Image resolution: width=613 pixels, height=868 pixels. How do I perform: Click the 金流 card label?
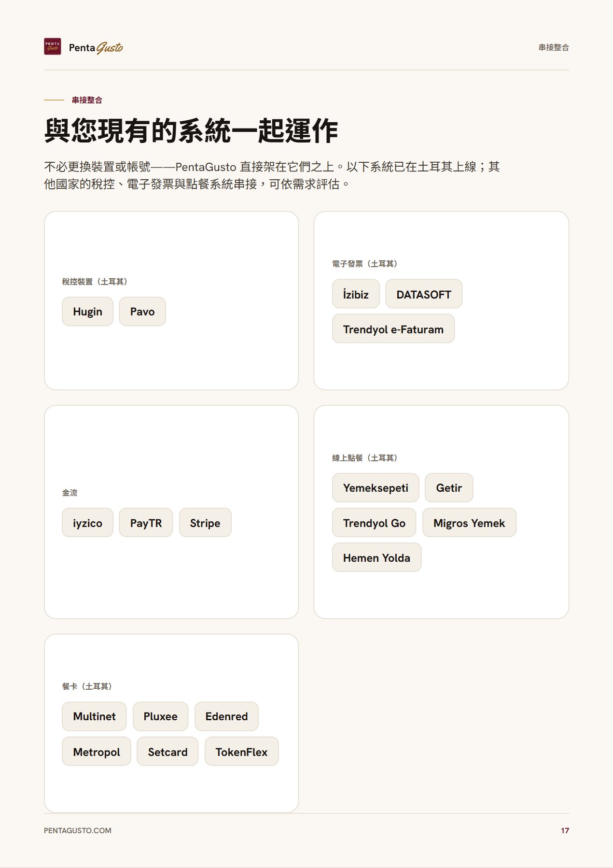click(70, 493)
